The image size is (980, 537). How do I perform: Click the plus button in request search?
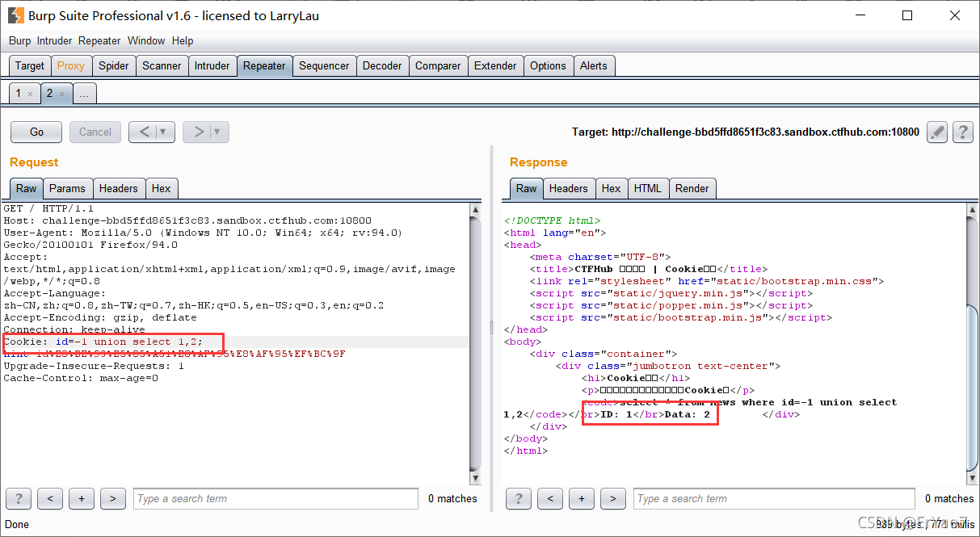pos(82,498)
